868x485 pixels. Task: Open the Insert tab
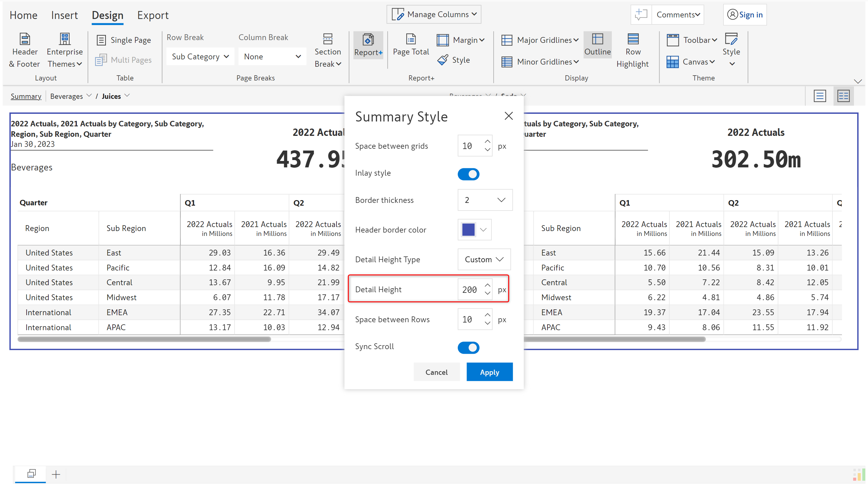(64, 15)
